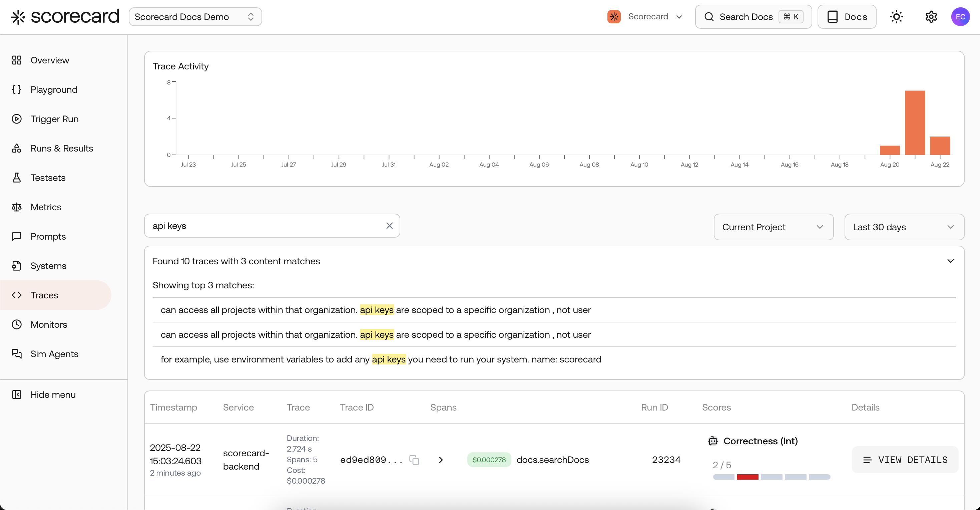The image size is (980, 510).
Task: Clear the api keys search text
Action: point(389,226)
